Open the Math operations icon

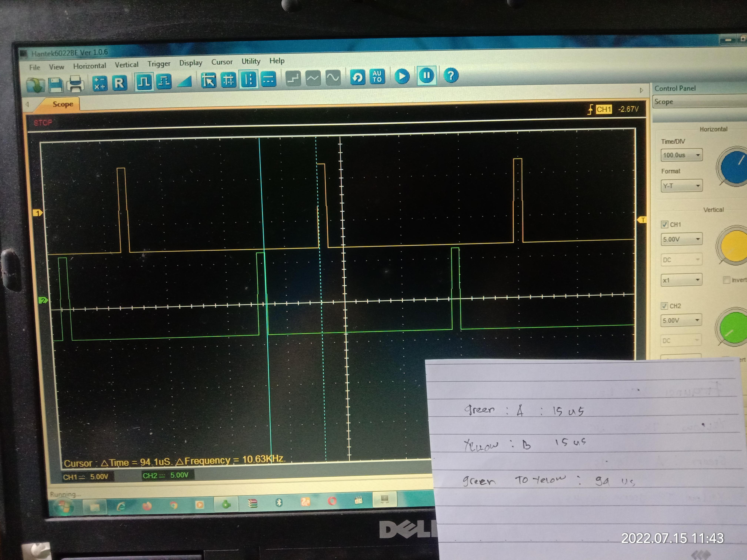coord(100,83)
